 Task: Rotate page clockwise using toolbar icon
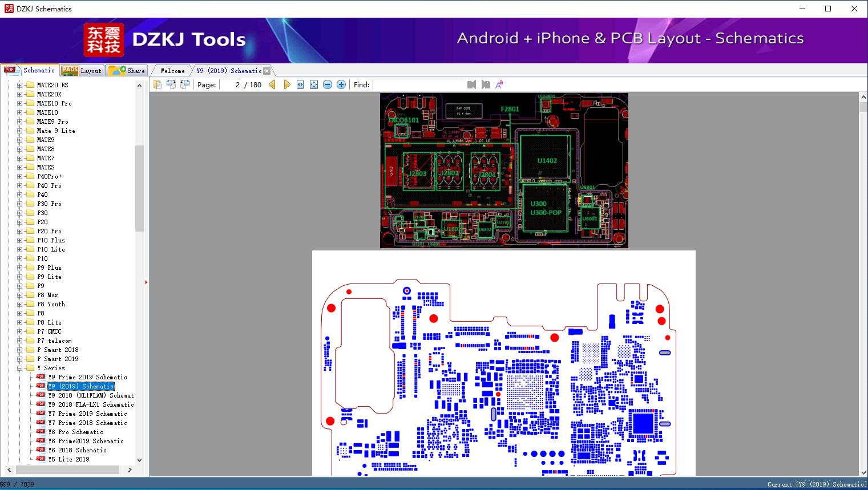(171, 84)
